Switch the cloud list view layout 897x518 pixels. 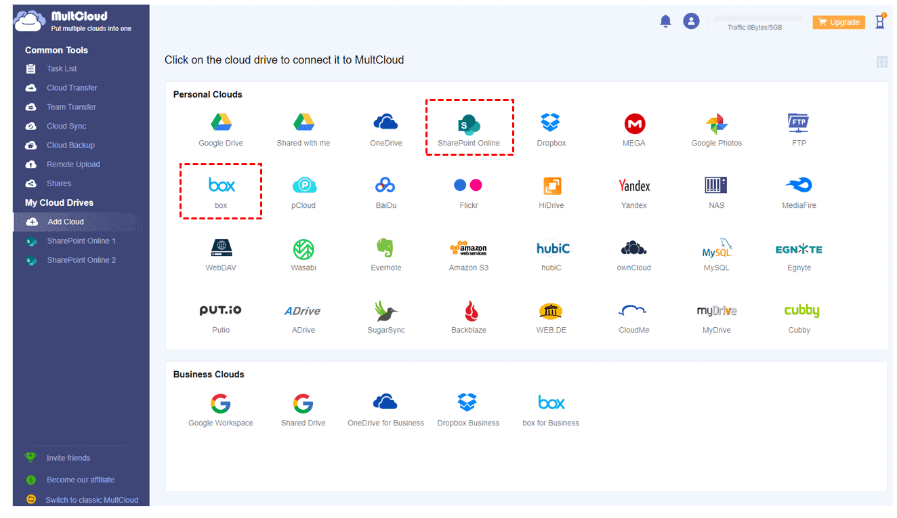882,61
